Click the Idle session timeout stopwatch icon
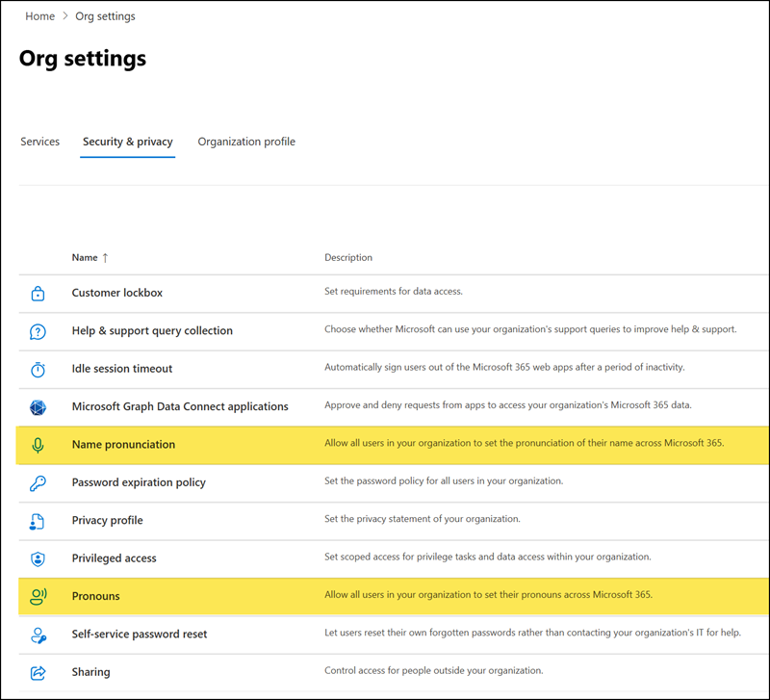770x700 pixels. [x=38, y=369]
